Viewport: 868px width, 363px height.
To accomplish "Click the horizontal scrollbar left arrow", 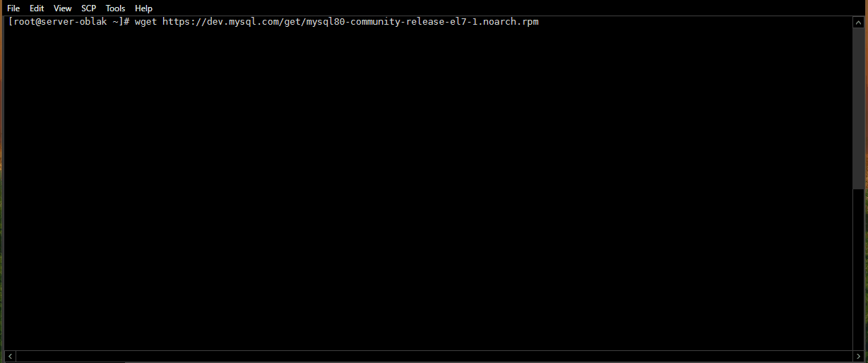I will click(10, 355).
